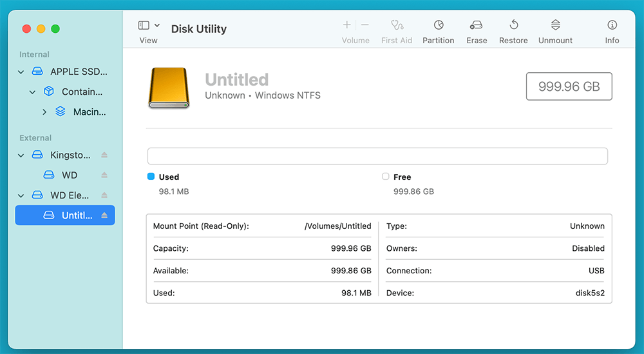The image size is (644, 354).
Task: Unmount the selected volume via toolbar
Action: (555, 25)
